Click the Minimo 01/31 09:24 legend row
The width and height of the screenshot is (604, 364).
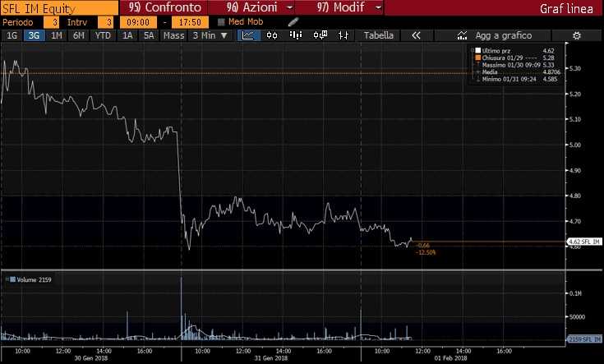pyautogui.click(x=515, y=79)
